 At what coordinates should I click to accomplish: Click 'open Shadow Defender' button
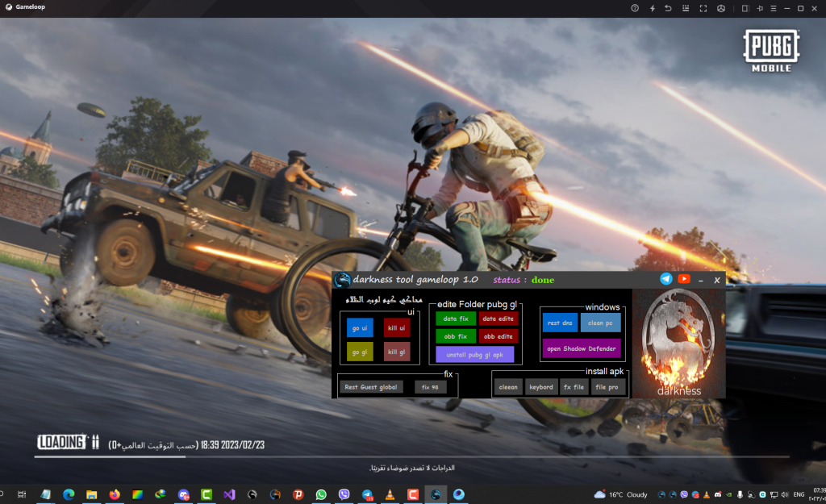click(582, 348)
